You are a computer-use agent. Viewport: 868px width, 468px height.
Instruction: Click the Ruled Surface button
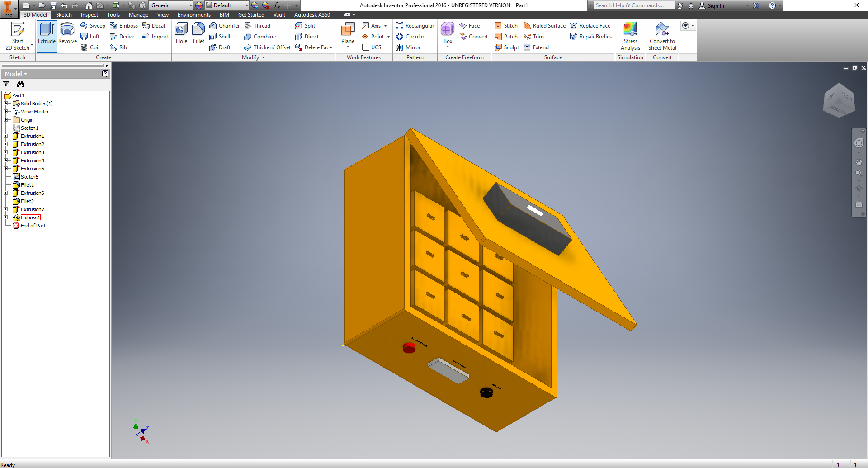click(544, 26)
